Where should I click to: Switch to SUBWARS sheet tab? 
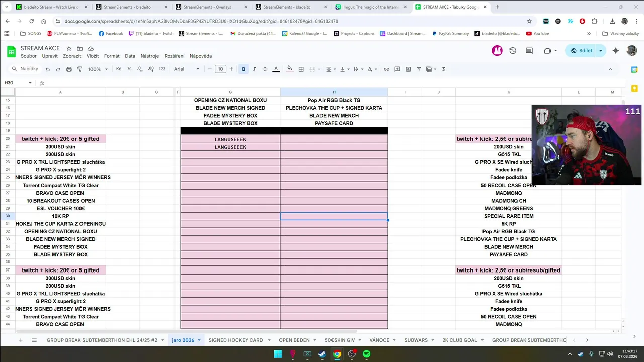(416, 340)
